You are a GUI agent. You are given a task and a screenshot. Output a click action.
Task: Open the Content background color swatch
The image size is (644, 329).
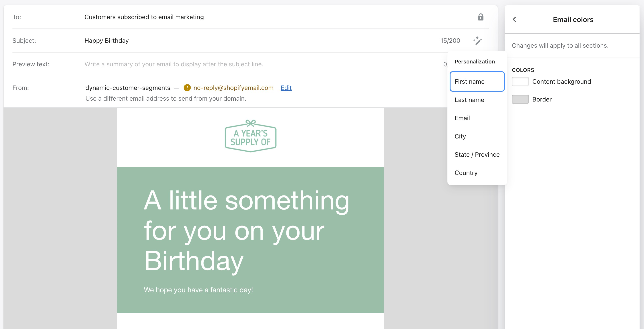520,81
